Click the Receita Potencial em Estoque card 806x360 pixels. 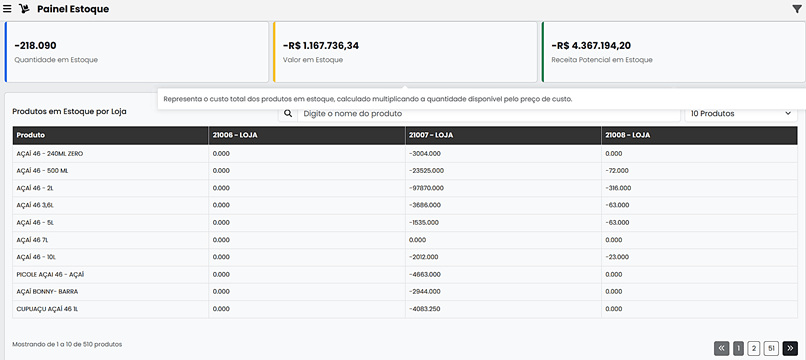[673, 52]
